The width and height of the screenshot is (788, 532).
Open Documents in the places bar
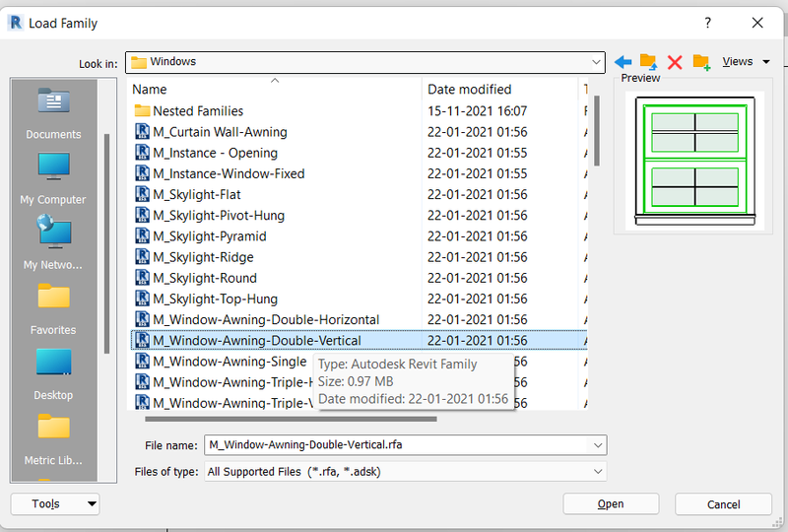point(53,113)
